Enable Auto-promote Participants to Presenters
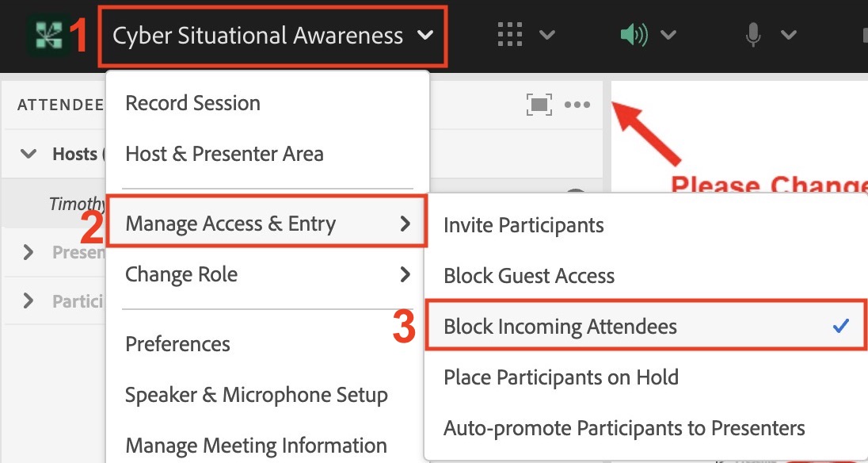Screen dimensions: 868x463 [x=624, y=428]
